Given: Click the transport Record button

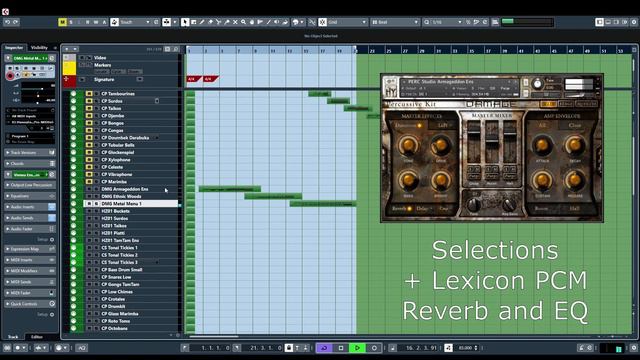Looking at the screenshot, I should (374, 348).
